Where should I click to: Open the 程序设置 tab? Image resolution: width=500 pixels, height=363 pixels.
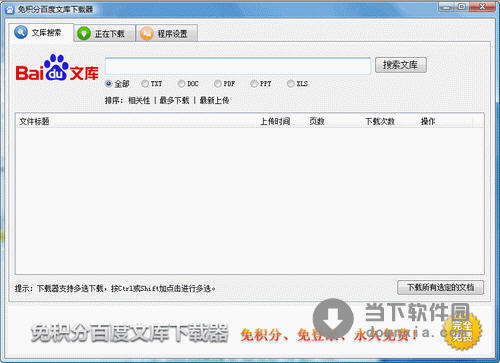(167, 33)
